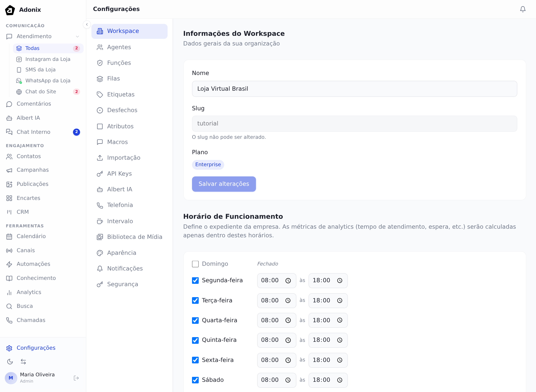Open the Telefonia settings tab
Screen dimensions: 536x392
tap(129, 205)
